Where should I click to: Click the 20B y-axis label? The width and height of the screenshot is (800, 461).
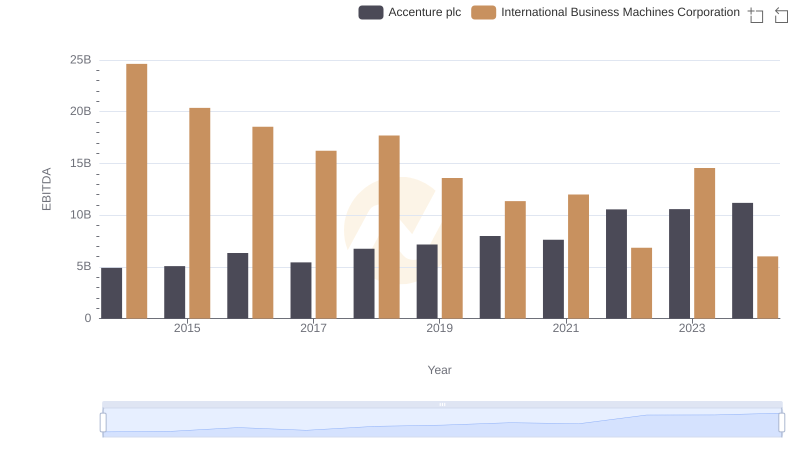81,111
